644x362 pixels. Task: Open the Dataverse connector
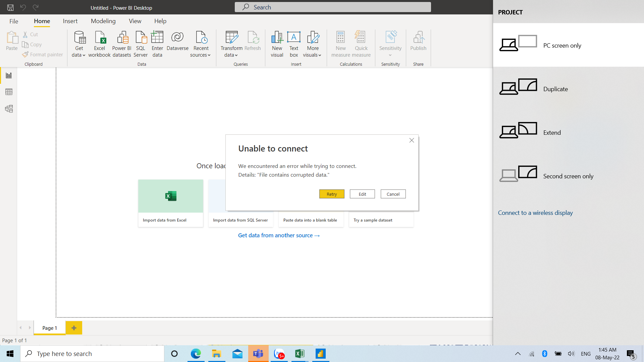(177, 42)
